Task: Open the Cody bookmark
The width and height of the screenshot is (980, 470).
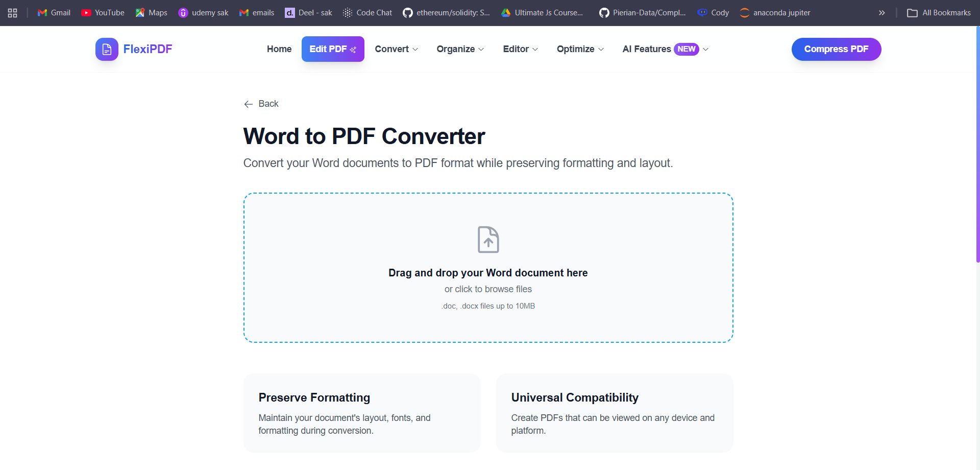Action: pyautogui.click(x=713, y=13)
